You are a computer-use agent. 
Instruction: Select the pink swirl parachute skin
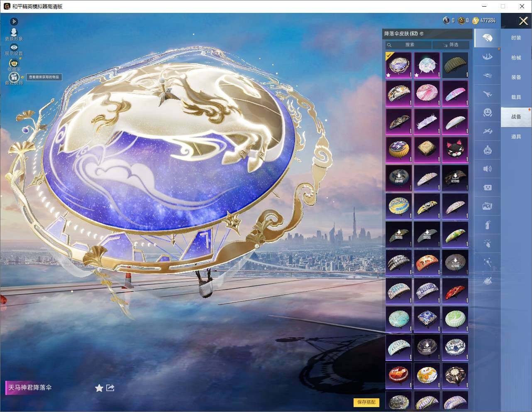click(x=427, y=93)
